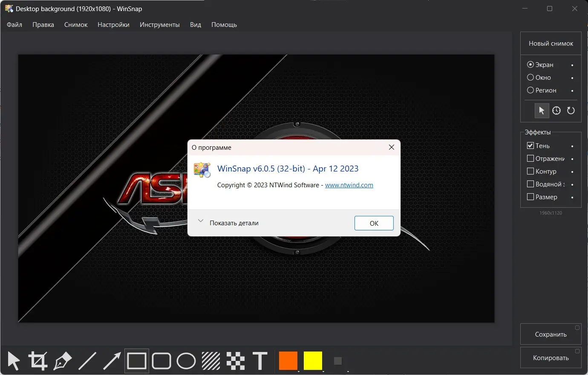Enable the Отражение effect checkbox
The width and height of the screenshot is (588, 375).
[530, 158]
